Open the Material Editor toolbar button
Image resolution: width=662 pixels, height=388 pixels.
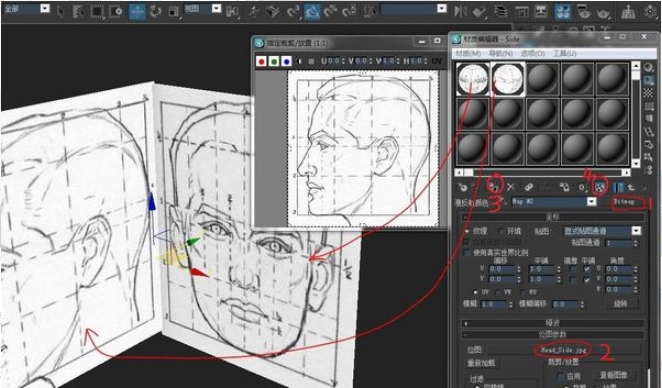tap(563, 11)
